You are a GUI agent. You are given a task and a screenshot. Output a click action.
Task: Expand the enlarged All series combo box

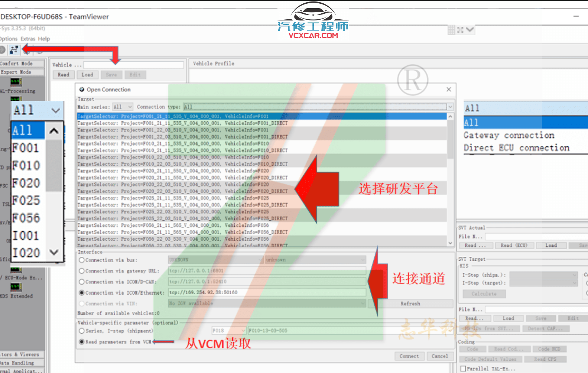pos(38,110)
